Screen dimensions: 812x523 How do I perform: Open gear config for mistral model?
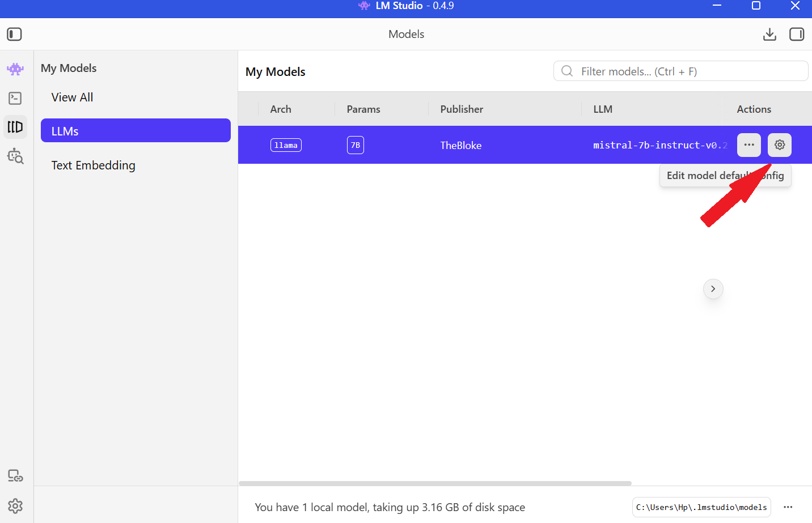[780, 144]
